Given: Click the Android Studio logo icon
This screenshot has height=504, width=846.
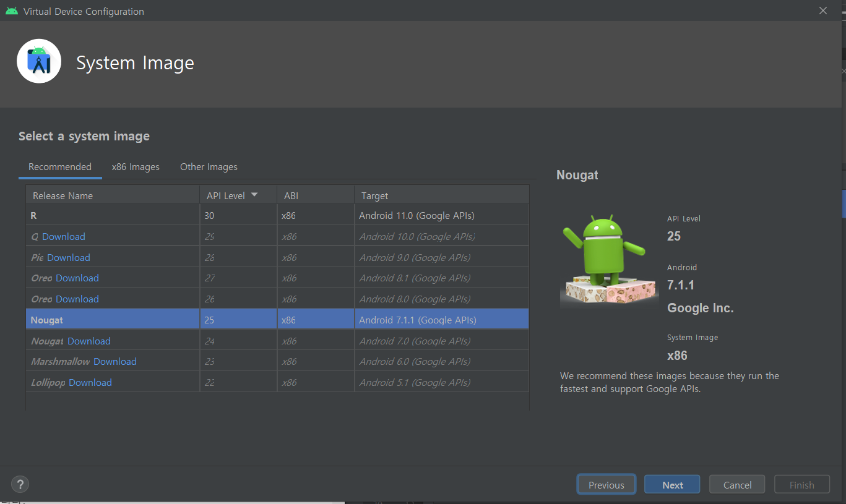Looking at the screenshot, I should point(39,61).
